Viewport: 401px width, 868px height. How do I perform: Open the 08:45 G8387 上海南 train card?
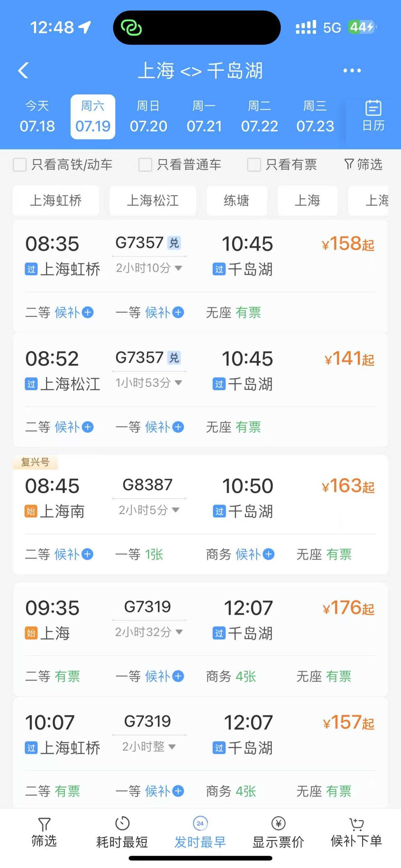(x=200, y=514)
